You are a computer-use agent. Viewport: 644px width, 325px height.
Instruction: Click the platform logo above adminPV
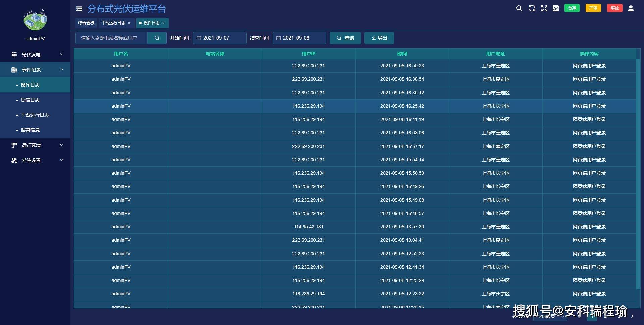point(35,20)
